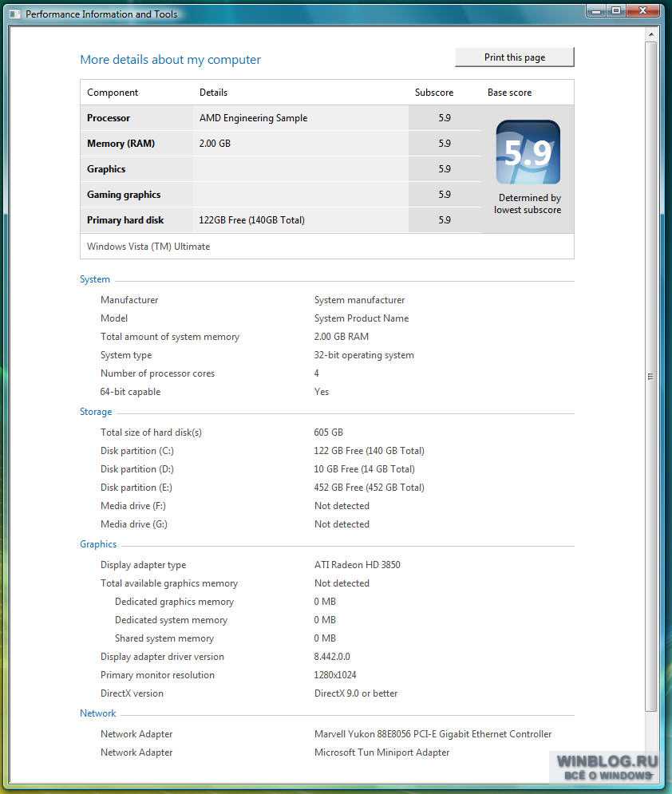Click the Network section heading
The width and height of the screenshot is (672, 794).
tap(97, 713)
